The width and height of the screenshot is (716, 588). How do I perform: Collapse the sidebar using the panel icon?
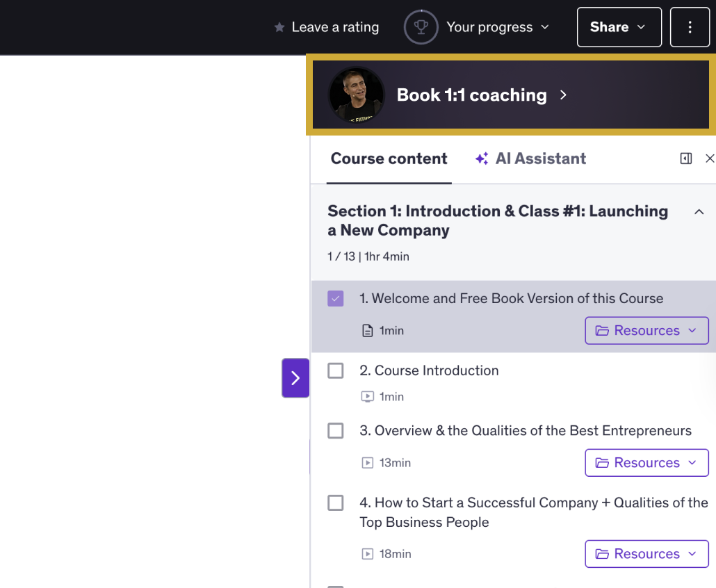point(686,158)
